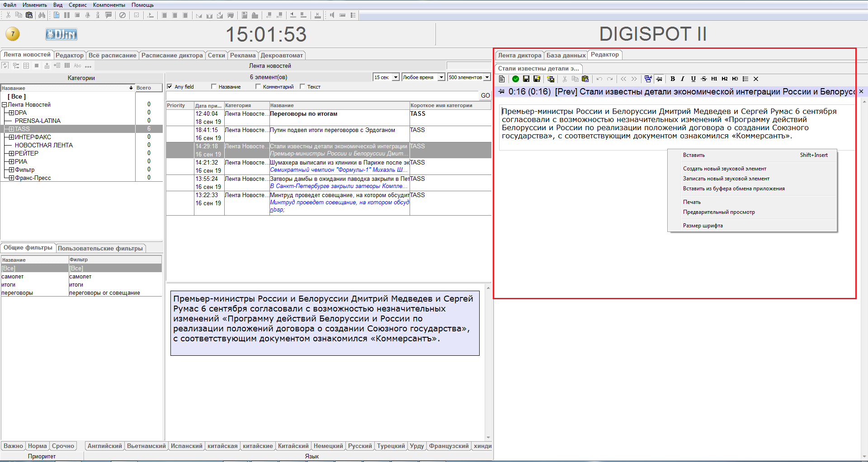The image size is (868, 462).
Task: Click the blue cascading windows icon in editor
Action: click(648, 79)
